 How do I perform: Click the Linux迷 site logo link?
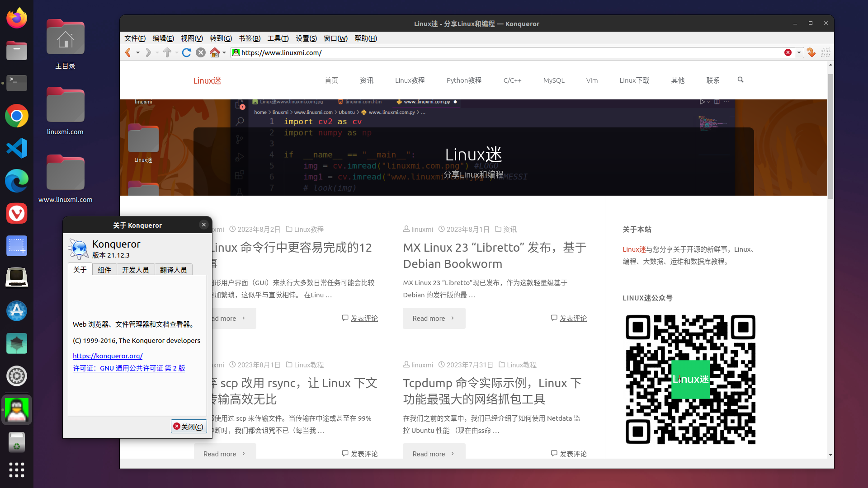point(207,80)
